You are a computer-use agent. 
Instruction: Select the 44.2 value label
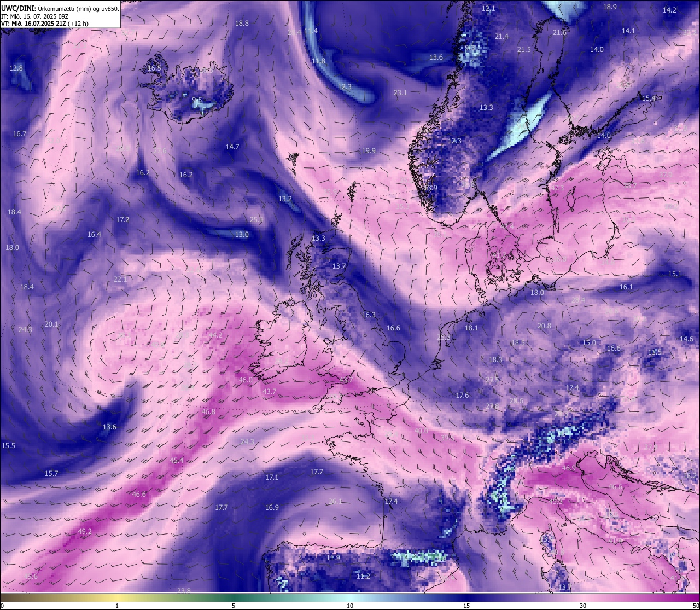[x=215, y=335]
